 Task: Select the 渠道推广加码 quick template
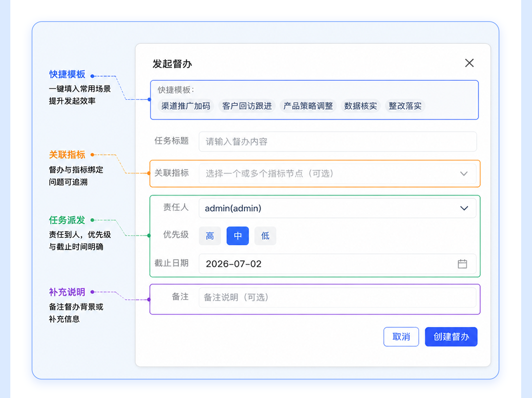[186, 106]
